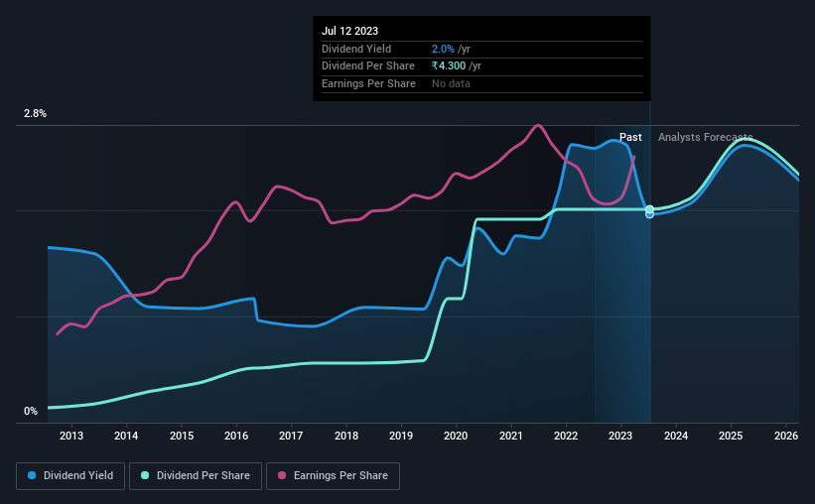
Task: Click the 2026 x-axis label
Action: point(786,436)
